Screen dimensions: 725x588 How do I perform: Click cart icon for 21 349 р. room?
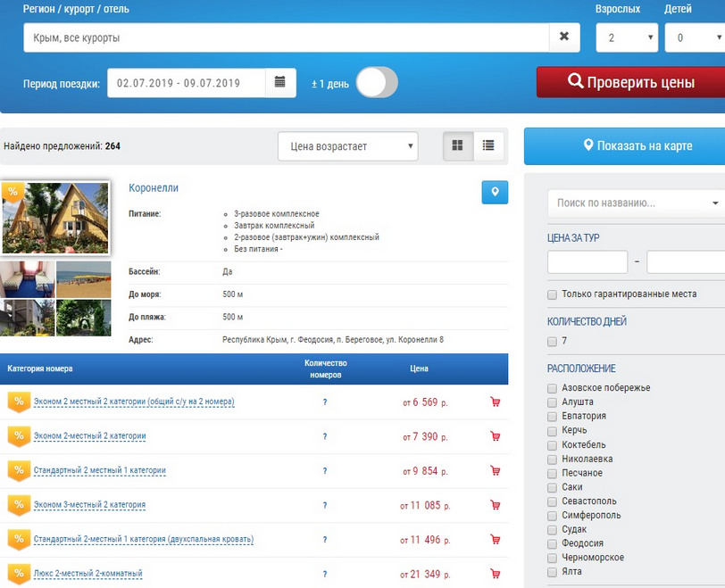pyautogui.click(x=496, y=573)
